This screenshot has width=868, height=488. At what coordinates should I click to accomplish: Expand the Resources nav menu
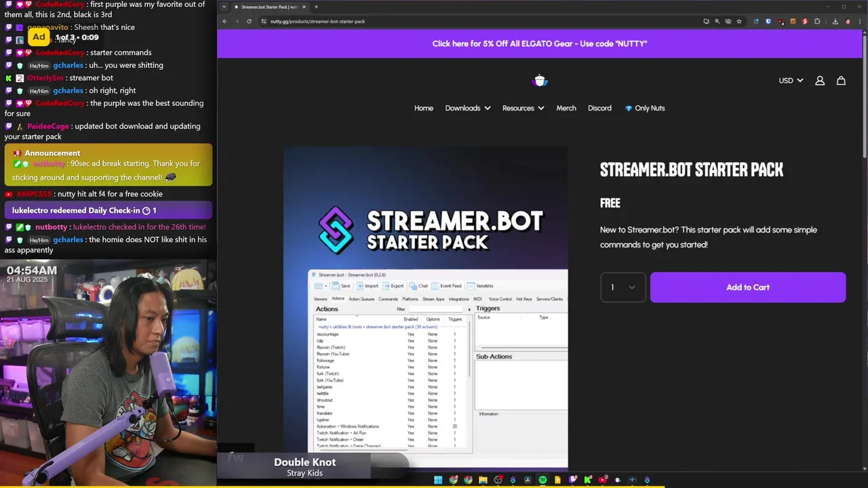coord(523,108)
